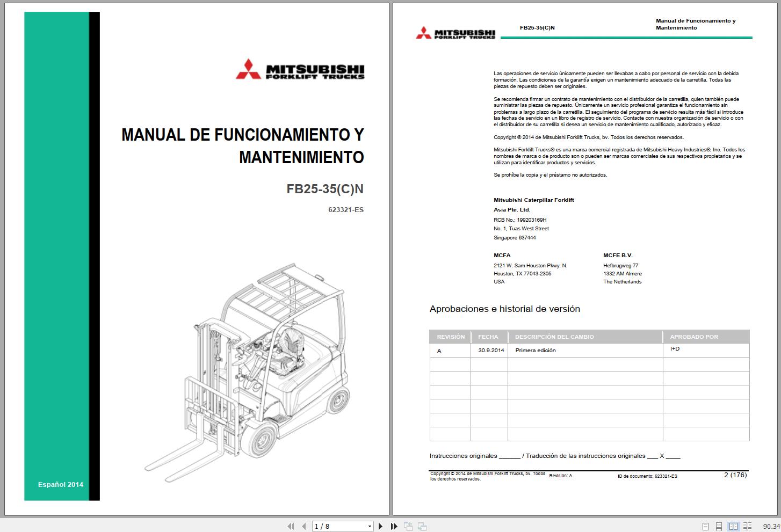Click 'Revisión: A' in the footer

560,476
